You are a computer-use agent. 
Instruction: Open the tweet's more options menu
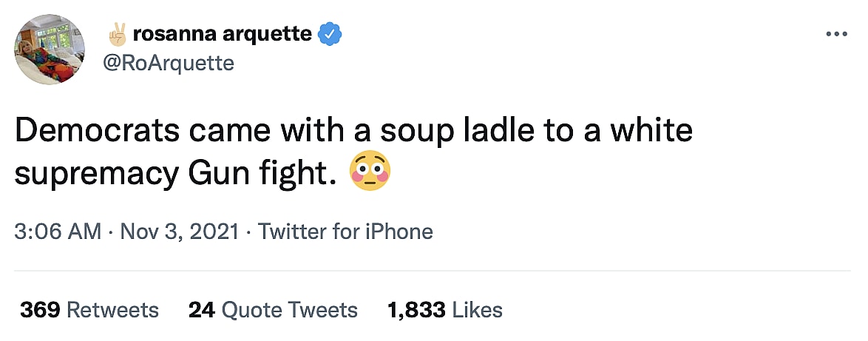[x=835, y=34]
